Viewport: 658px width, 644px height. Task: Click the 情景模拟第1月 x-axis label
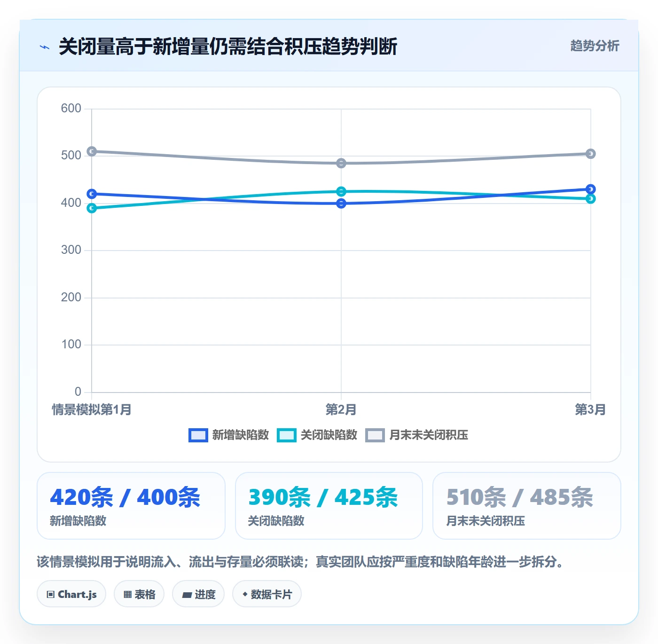pyautogui.click(x=92, y=409)
